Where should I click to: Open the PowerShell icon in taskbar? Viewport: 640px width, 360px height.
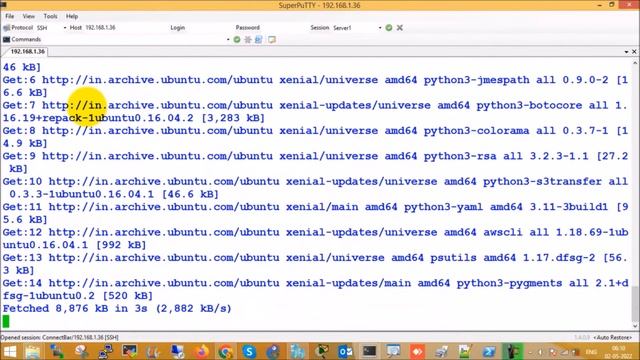coord(489,351)
